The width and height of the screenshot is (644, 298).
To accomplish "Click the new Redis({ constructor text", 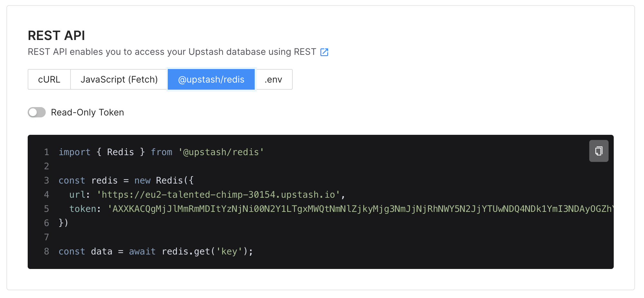I will (164, 181).
